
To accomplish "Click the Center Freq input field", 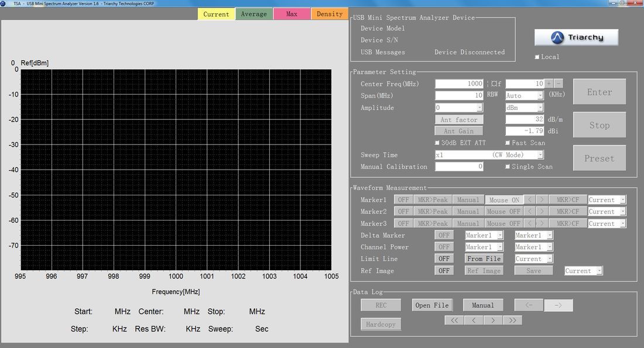I will tap(460, 83).
